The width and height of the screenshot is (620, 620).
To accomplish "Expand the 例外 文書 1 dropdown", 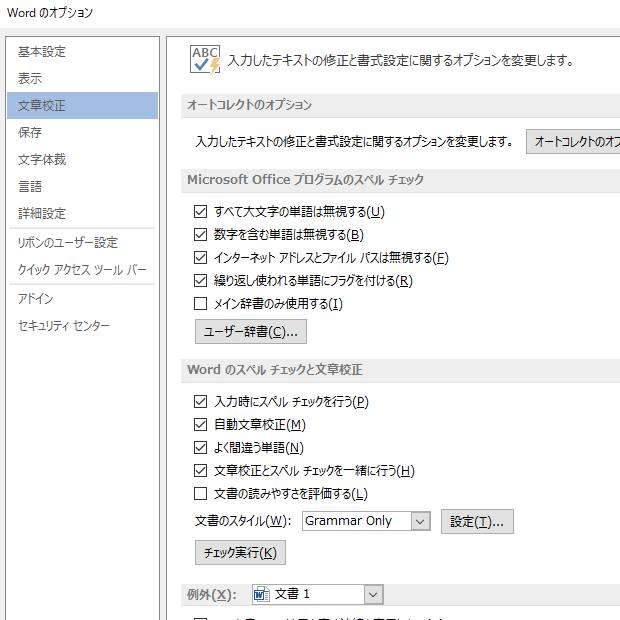I will click(373, 594).
